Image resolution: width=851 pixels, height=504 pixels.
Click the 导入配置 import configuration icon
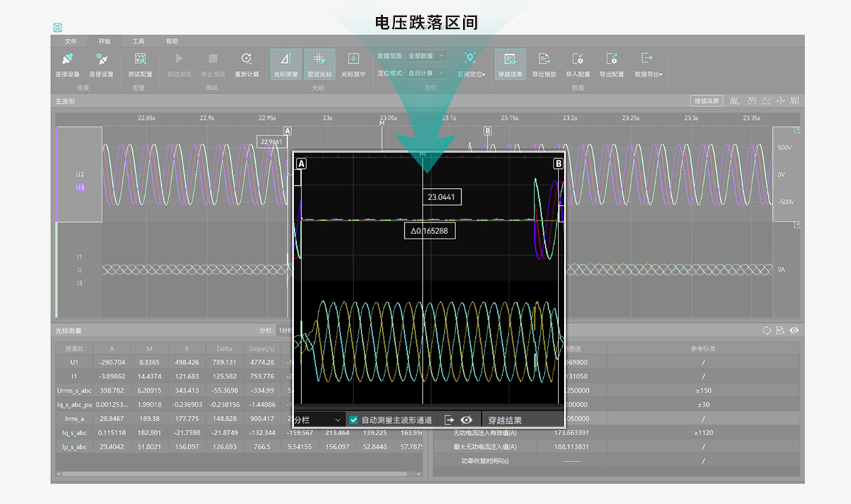pyautogui.click(x=578, y=60)
